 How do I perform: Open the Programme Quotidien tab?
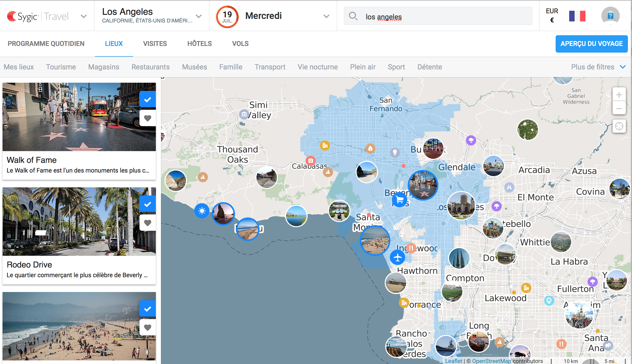click(46, 44)
